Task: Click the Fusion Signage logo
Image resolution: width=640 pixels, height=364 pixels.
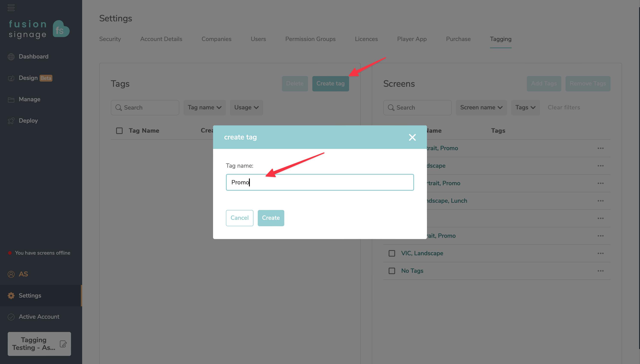Action: point(39,29)
